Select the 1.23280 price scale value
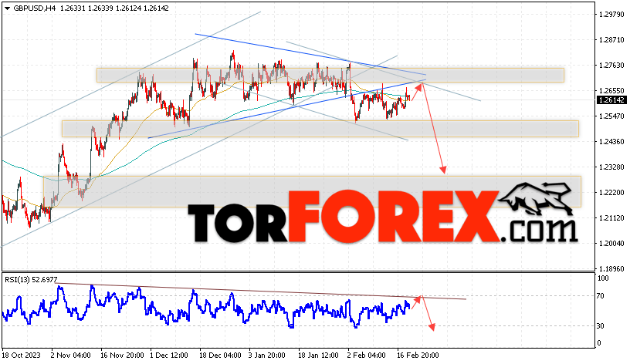Viewport: 630px width, 364px height. point(611,167)
